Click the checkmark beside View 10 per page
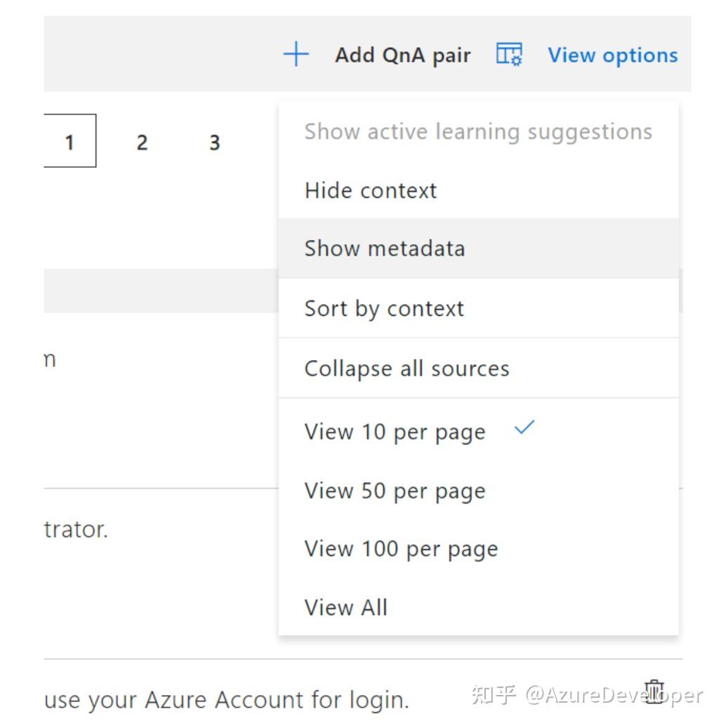This screenshot has width=721, height=728. (x=524, y=428)
